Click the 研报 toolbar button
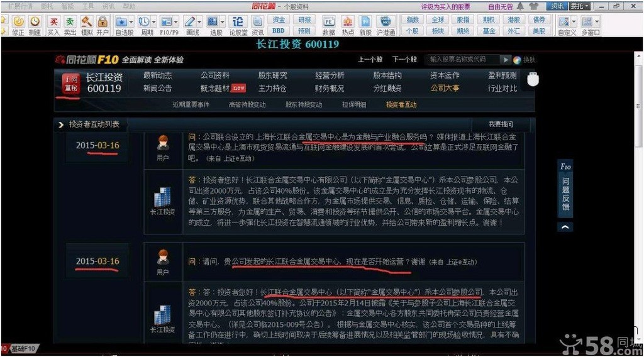 click(304, 19)
